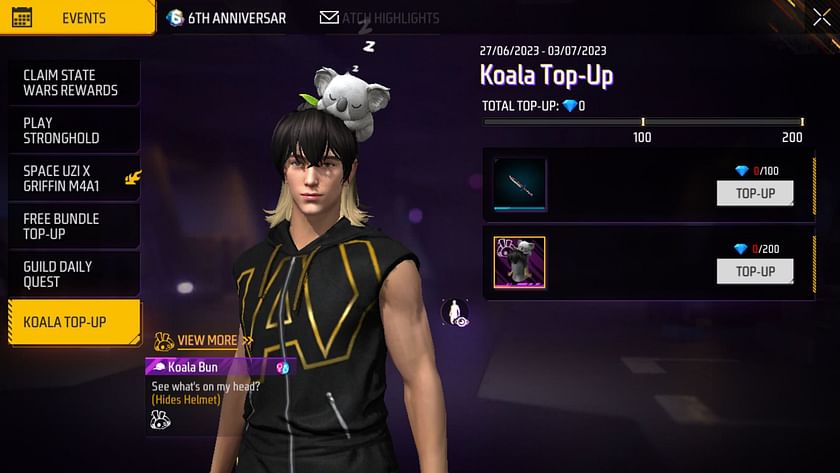Open the 6th Anniversary badge icon
840x473 pixels.
tap(175, 18)
